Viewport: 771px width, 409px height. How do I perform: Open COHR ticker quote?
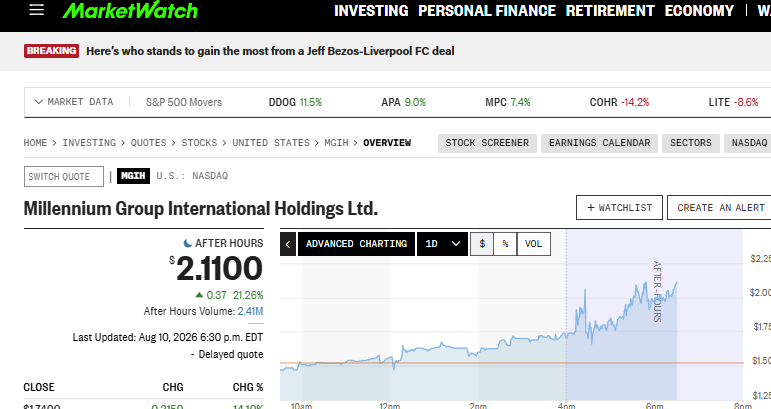(x=620, y=102)
